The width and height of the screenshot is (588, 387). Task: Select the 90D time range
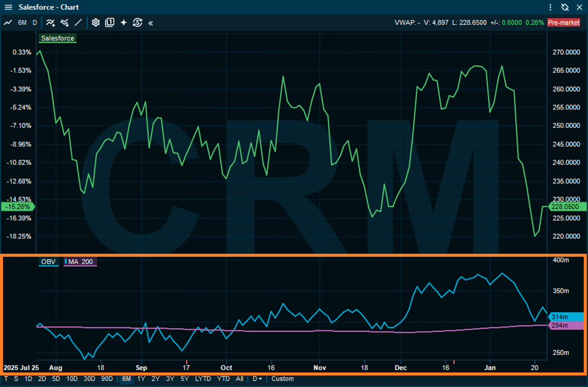pos(107,379)
